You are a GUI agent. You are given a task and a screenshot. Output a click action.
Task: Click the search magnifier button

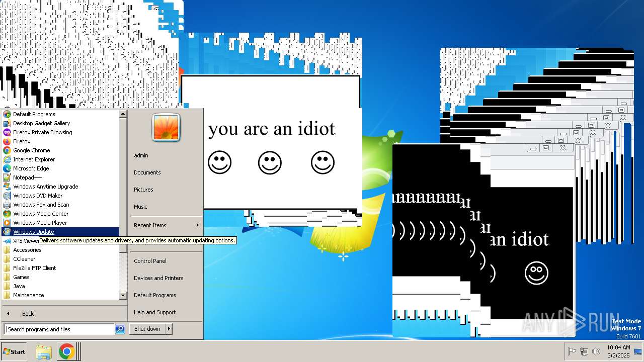click(120, 329)
